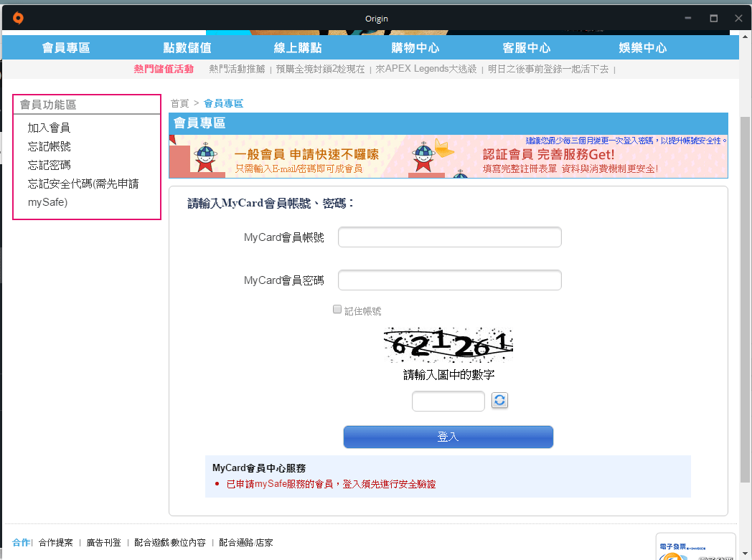Open the 娛樂中心 navigation menu
752x560 pixels.
(643, 48)
